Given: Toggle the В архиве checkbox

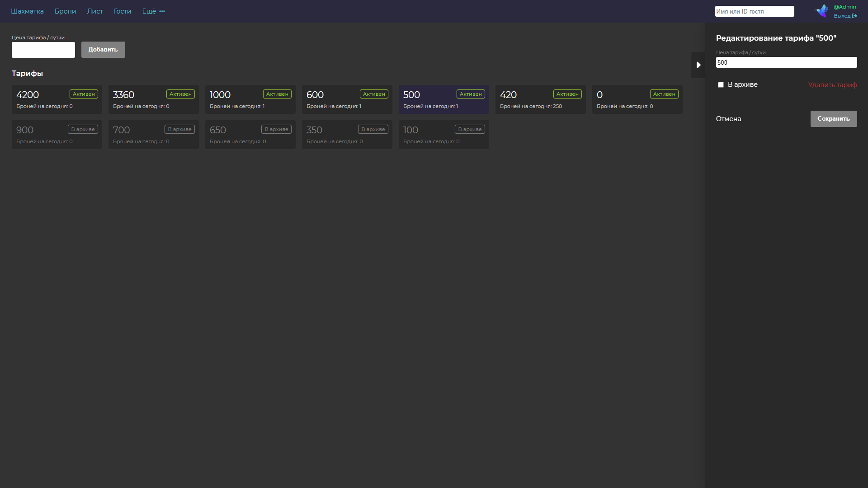Looking at the screenshot, I should click(x=721, y=85).
